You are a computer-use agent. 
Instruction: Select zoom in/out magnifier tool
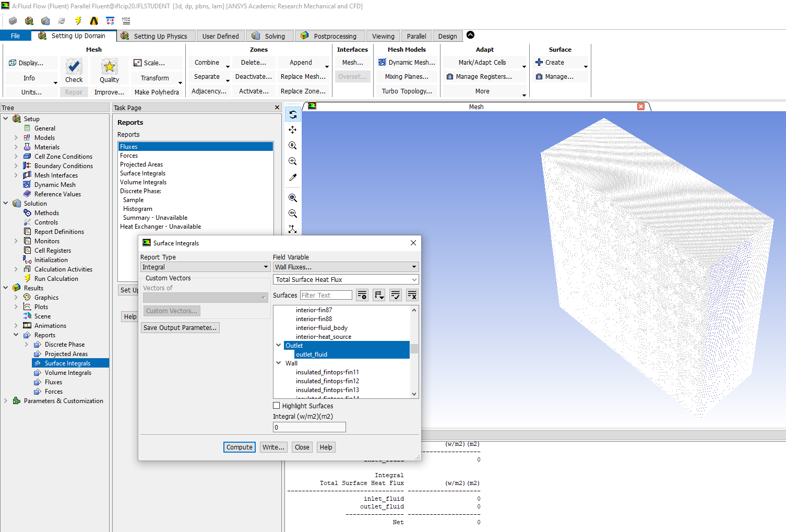click(293, 146)
